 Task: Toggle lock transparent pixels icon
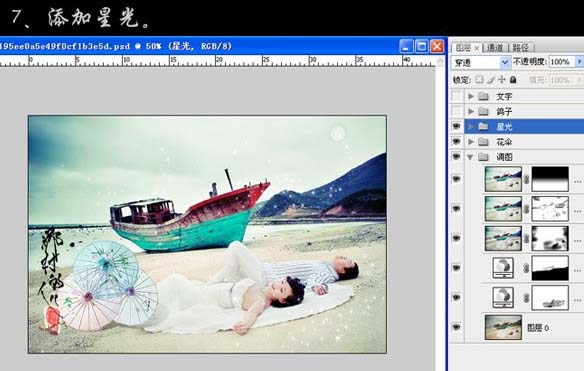[479, 80]
